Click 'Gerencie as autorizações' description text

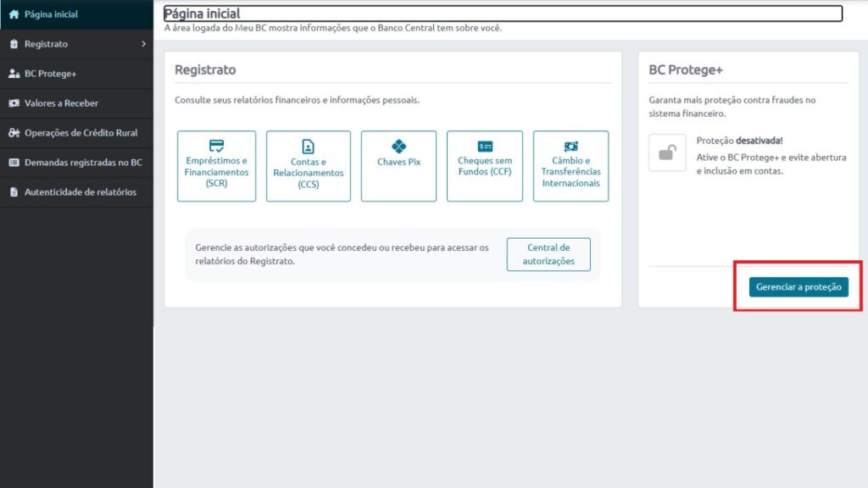[342, 254]
